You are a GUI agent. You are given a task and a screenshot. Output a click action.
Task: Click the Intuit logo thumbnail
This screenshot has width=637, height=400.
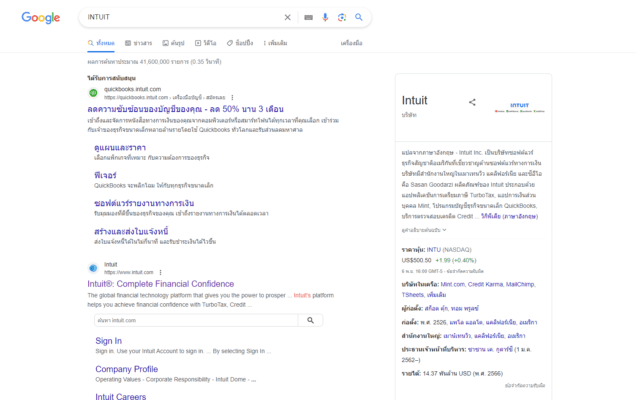click(x=520, y=108)
